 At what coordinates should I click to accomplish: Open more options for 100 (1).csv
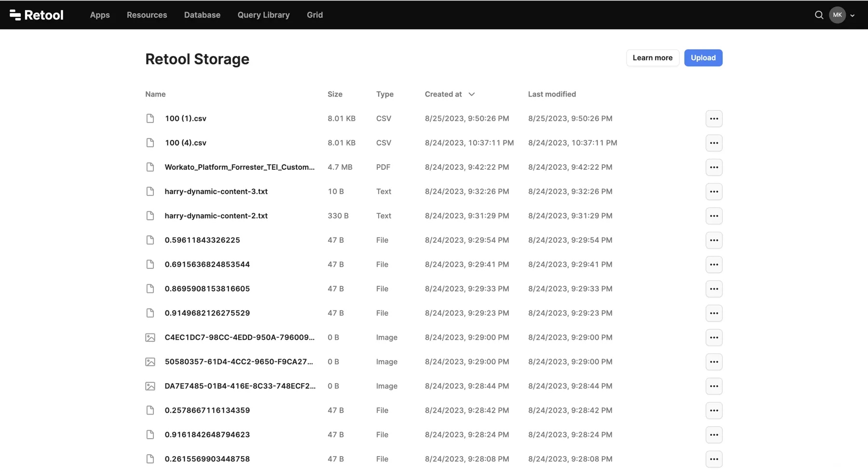pos(714,119)
